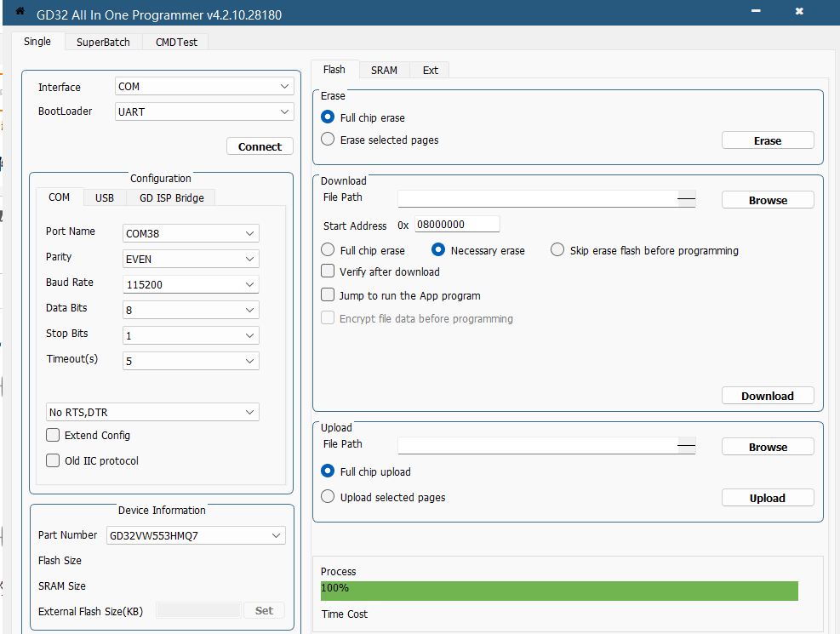
Task: Select the Single tab
Action: [37, 41]
